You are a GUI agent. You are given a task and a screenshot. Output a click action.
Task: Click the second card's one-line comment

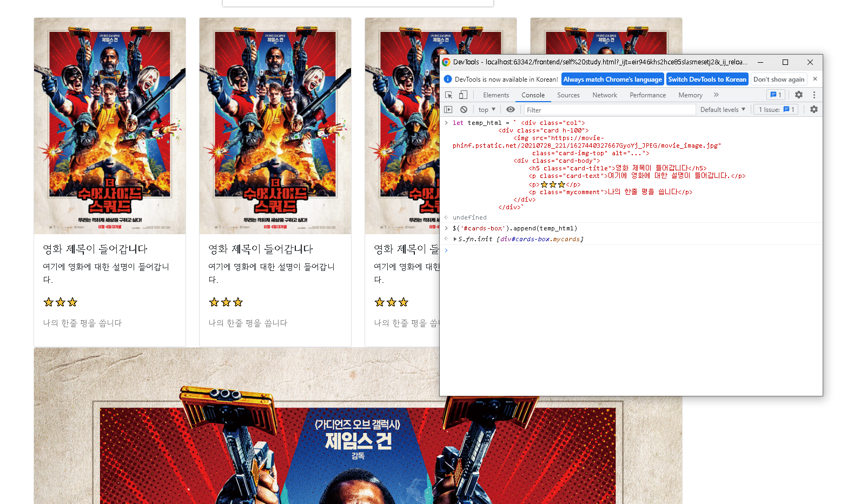(x=248, y=323)
